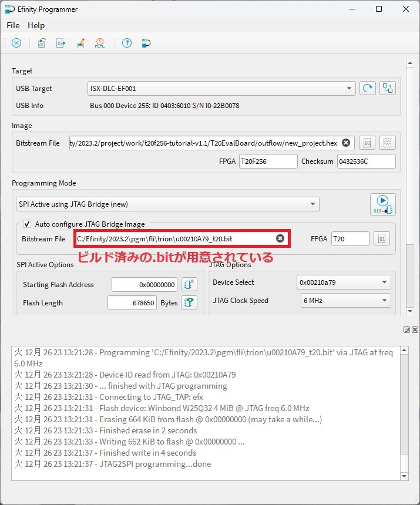Click the Starting Flash Address field

[145, 285]
